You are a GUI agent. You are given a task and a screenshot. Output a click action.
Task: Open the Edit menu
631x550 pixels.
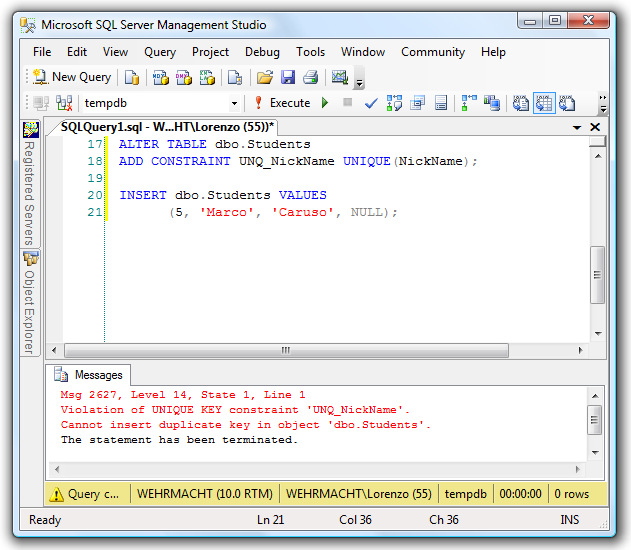tap(77, 52)
